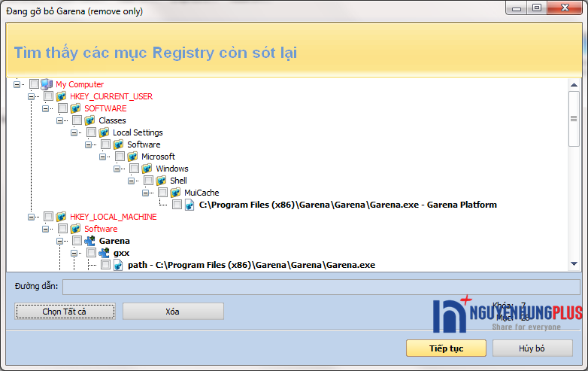Select the My Computer label
Image resolution: width=588 pixels, height=371 pixels.
[x=80, y=84]
